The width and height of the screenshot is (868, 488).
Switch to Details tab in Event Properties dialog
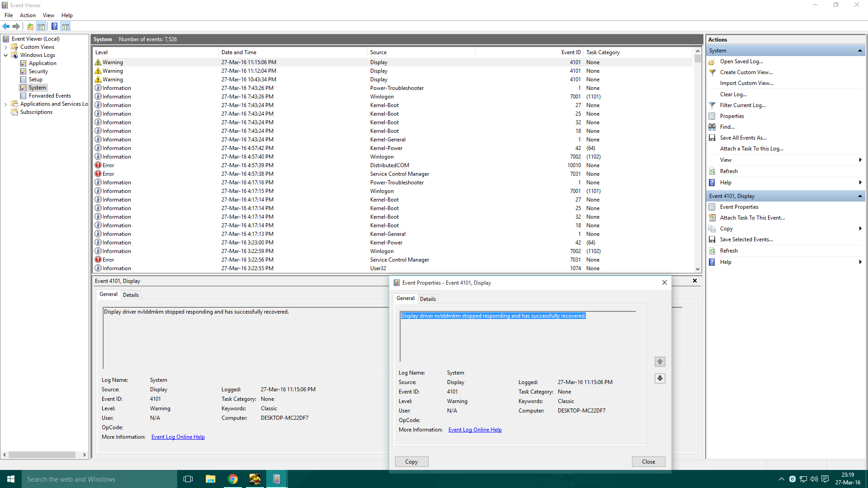point(427,299)
